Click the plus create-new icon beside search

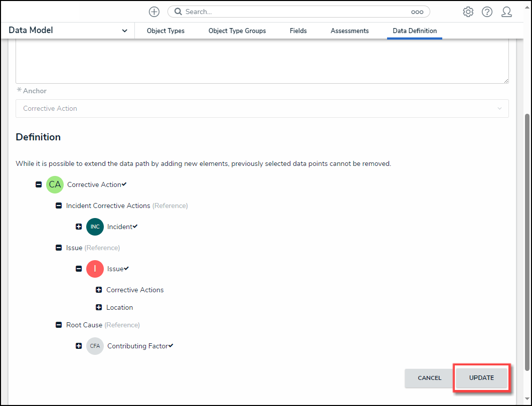[154, 12]
